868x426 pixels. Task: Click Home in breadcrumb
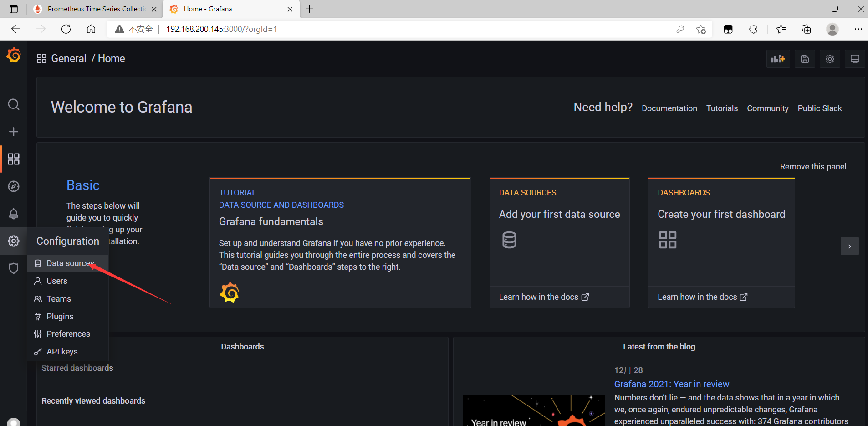112,58
